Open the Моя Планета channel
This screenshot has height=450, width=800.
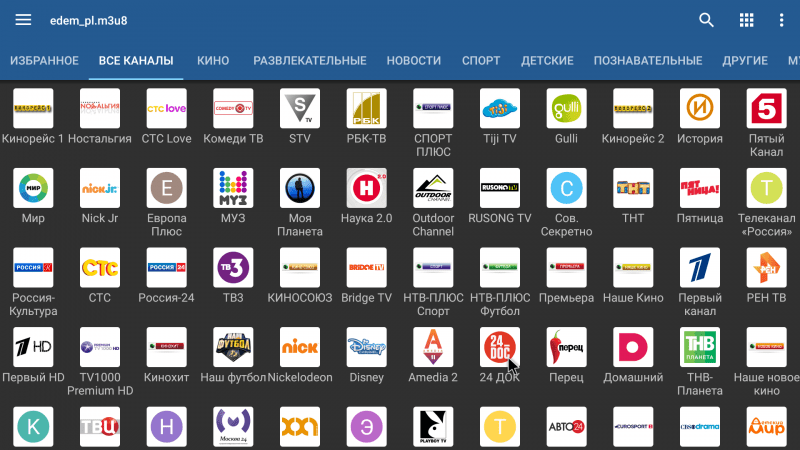tap(300, 188)
